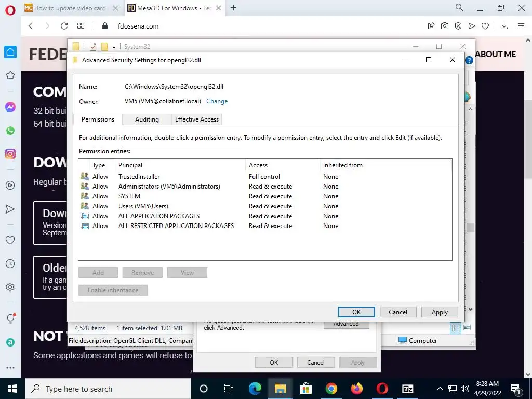Go back in Opera browser

coord(31,26)
